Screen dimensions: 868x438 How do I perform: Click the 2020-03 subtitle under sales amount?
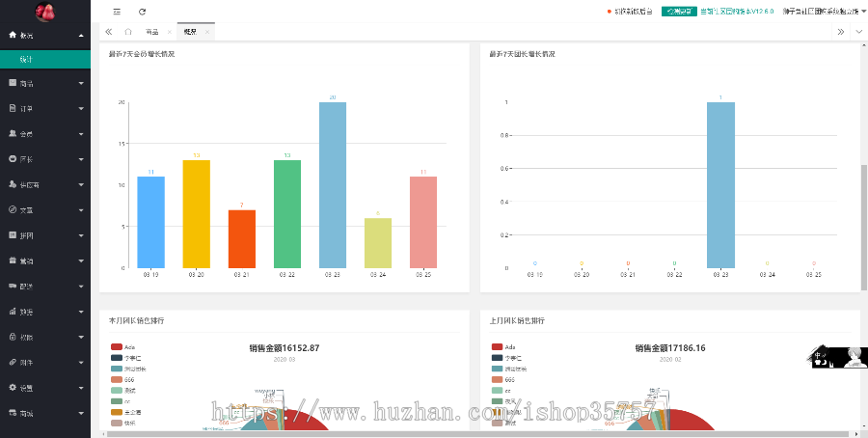click(284, 359)
